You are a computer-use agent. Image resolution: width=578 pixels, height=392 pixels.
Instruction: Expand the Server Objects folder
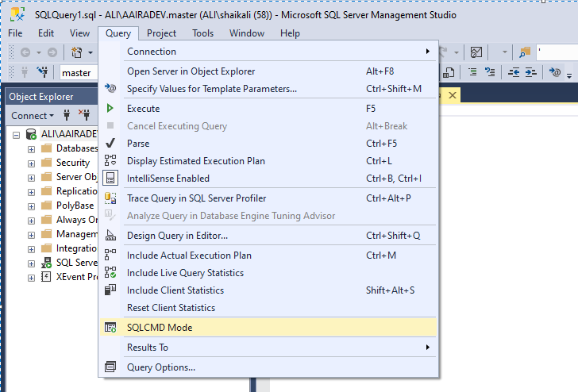[31, 178]
